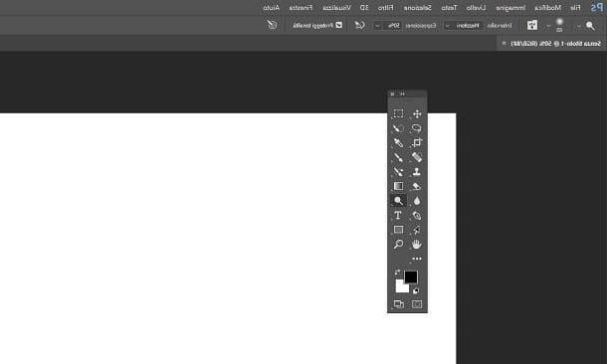The width and height of the screenshot is (607, 364).
Task: Close the Senza titolo-1 document tab
Action: coord(504,44)
